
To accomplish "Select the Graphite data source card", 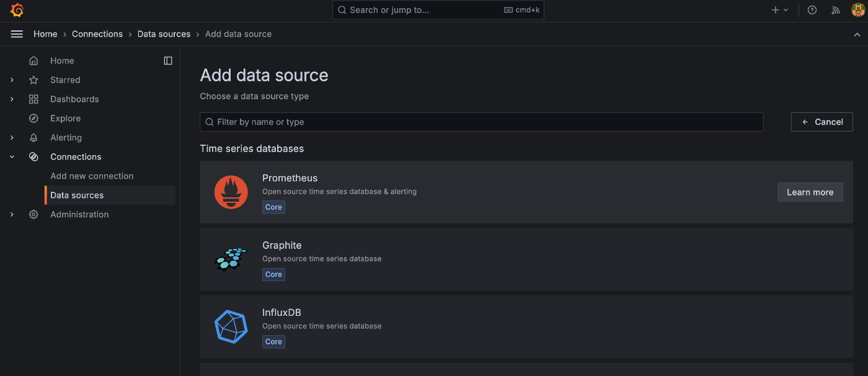I will click(526, 259).
